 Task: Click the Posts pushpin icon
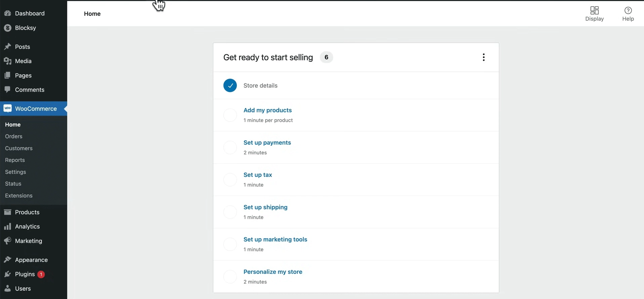(7, 47)
